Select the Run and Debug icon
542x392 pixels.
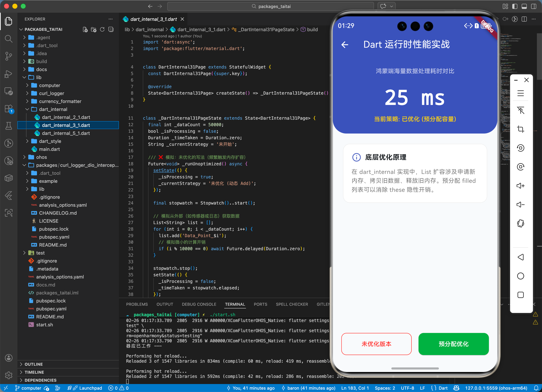point(9,74)
